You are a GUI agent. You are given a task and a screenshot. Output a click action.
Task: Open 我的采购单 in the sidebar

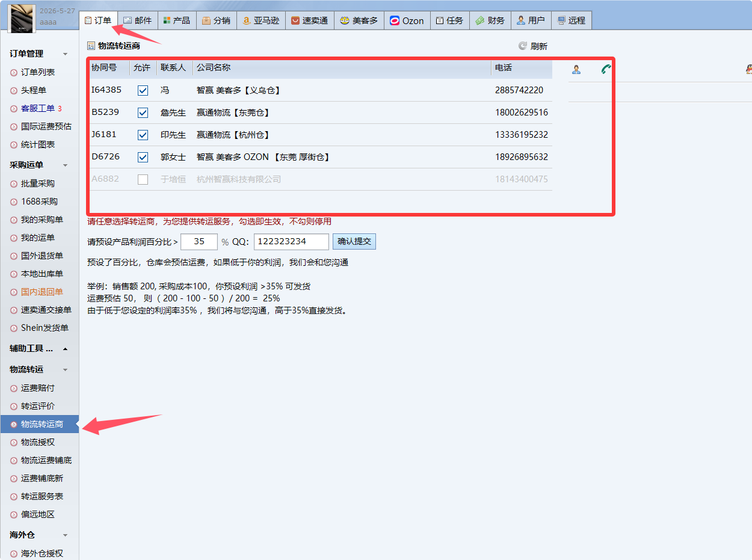42,220
